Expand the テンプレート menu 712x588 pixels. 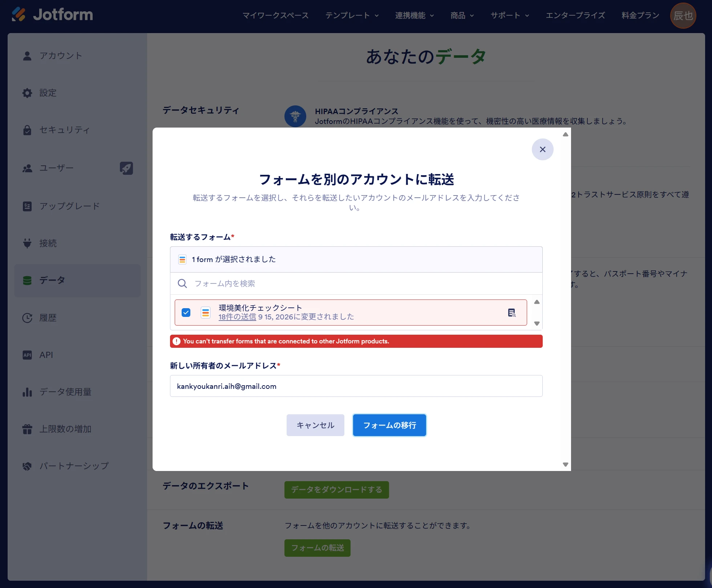(352, 15)
